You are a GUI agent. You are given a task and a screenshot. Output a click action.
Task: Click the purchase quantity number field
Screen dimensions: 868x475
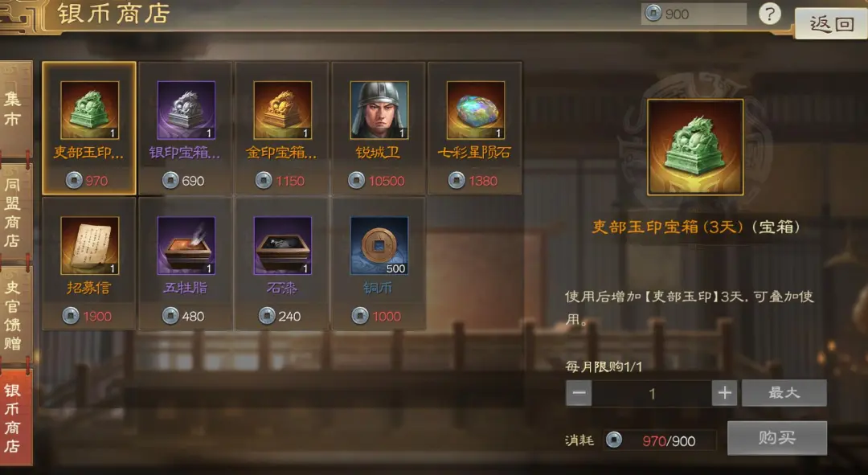[x=652, y=393]
